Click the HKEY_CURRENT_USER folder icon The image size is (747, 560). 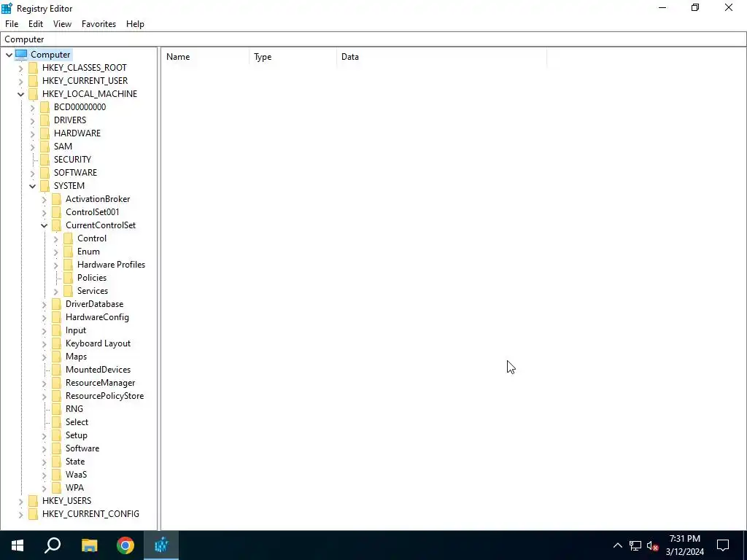coord(33,80)
